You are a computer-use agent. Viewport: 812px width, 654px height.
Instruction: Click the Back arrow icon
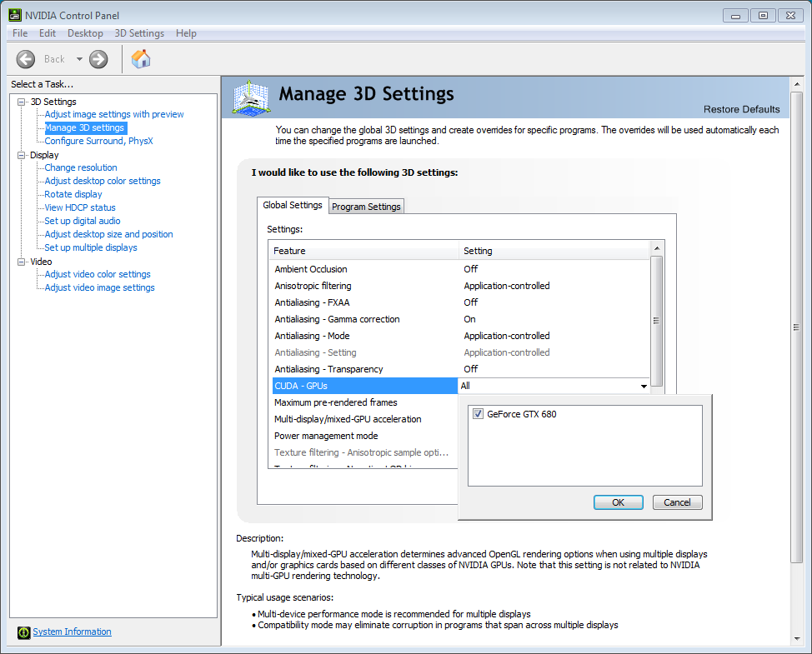[26, 59]
